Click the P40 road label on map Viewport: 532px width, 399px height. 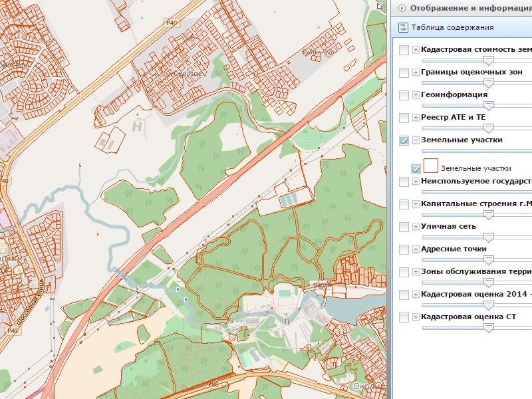click(x=172, y=23)
